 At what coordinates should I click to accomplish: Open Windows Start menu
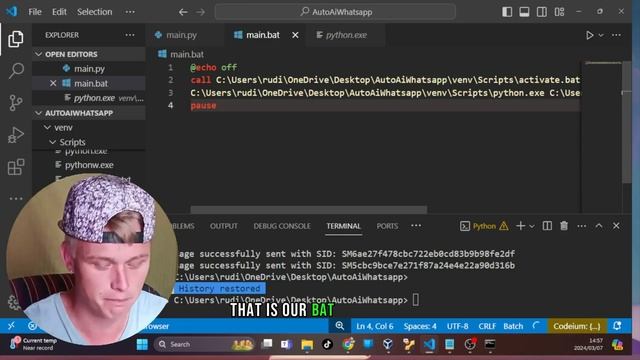point(142,344)
